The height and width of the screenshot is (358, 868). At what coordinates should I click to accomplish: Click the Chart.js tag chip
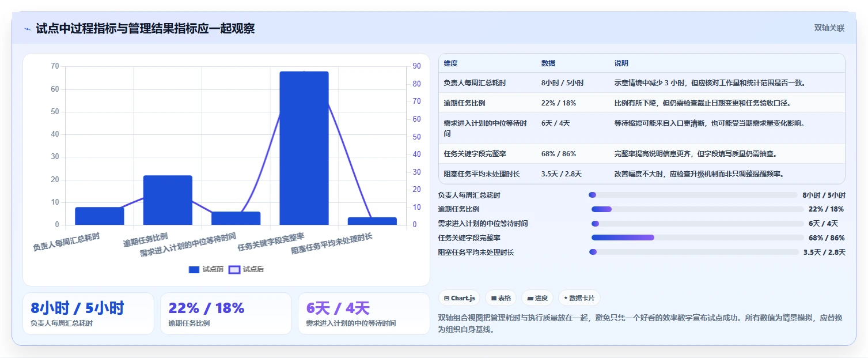pos(459,298)
